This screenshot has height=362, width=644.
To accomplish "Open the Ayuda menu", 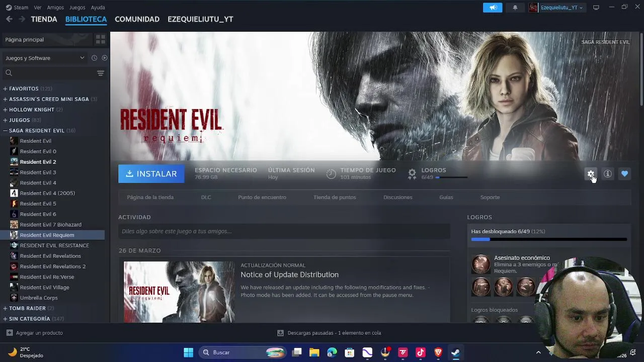I will tap(98, 8).
